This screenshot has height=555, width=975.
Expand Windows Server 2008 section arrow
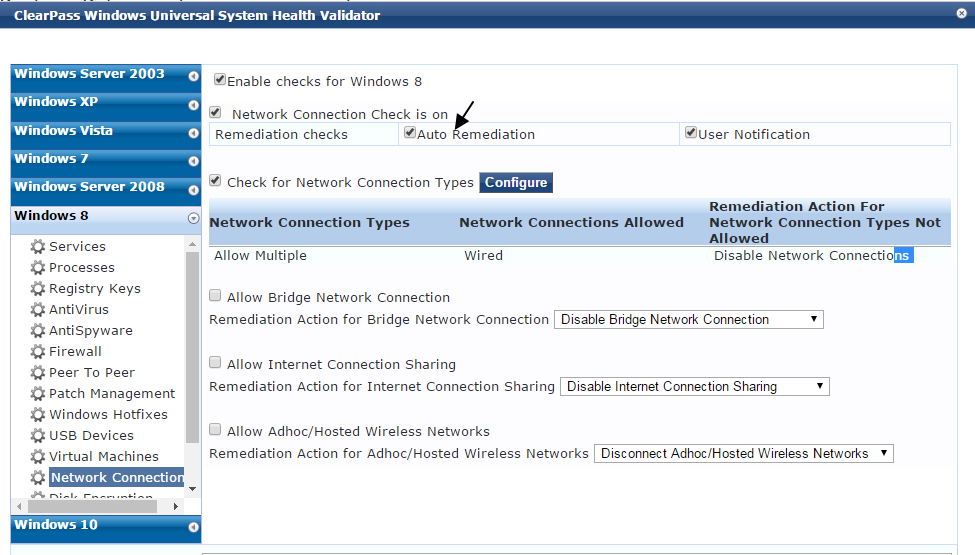click(193, 190)
